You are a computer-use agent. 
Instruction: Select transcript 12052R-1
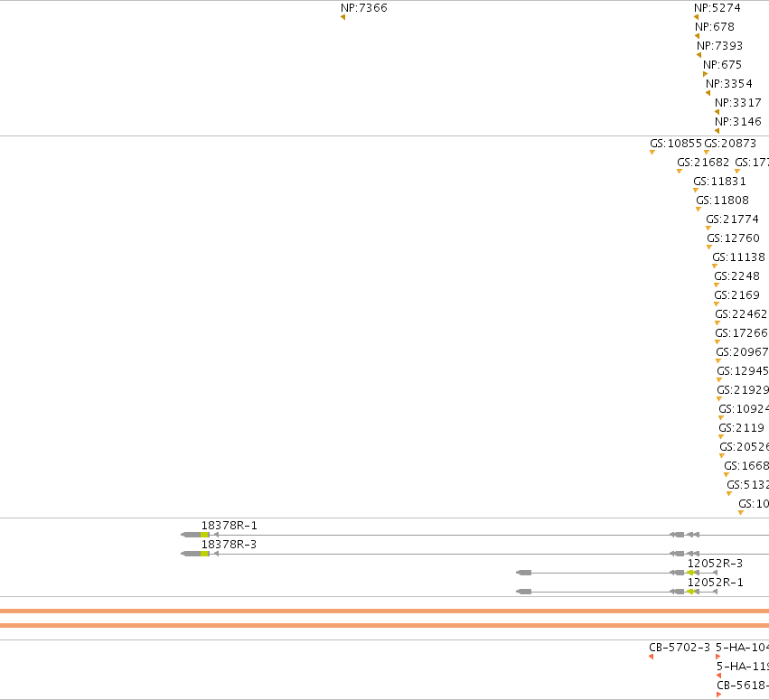click(715, 583)
